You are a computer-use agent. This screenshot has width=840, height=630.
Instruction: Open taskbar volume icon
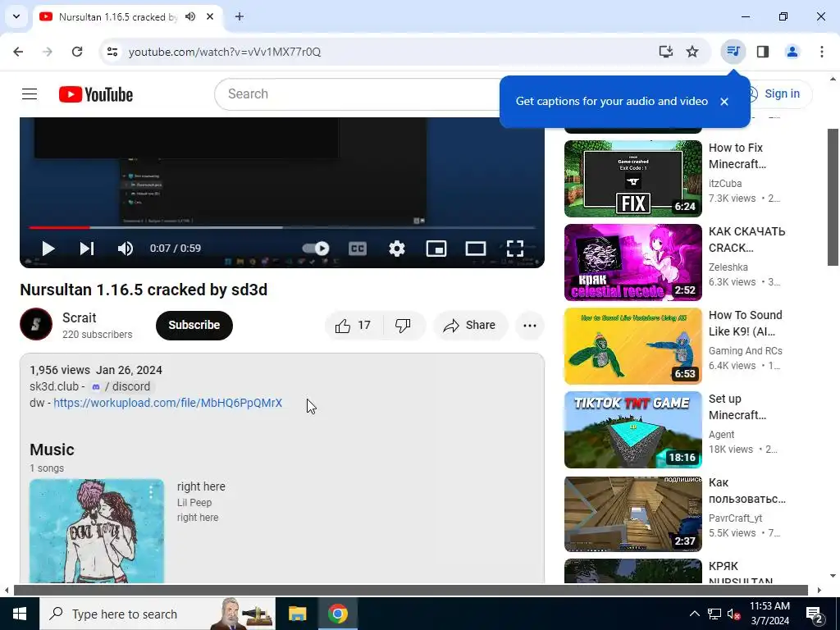[734, 614]
